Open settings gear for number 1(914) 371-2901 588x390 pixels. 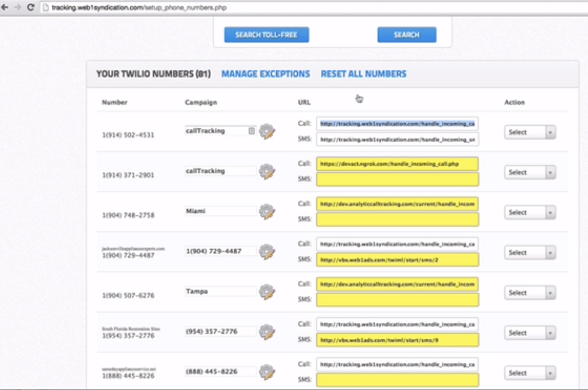click(x=267, y=171)
